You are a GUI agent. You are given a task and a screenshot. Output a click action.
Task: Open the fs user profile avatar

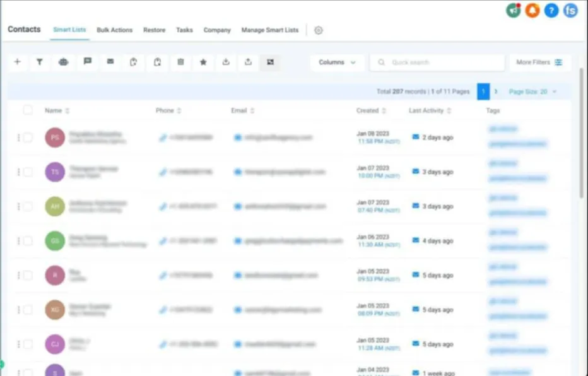571,11
